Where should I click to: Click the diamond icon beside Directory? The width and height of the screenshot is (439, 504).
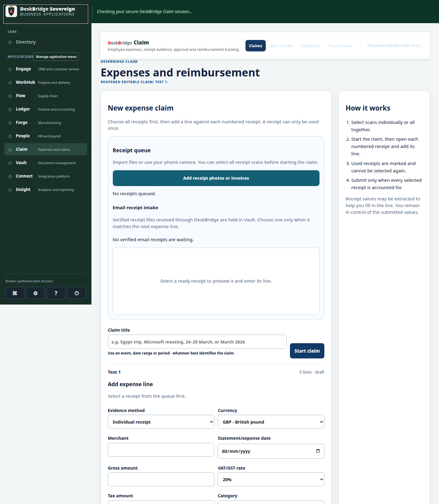[10, 42]
